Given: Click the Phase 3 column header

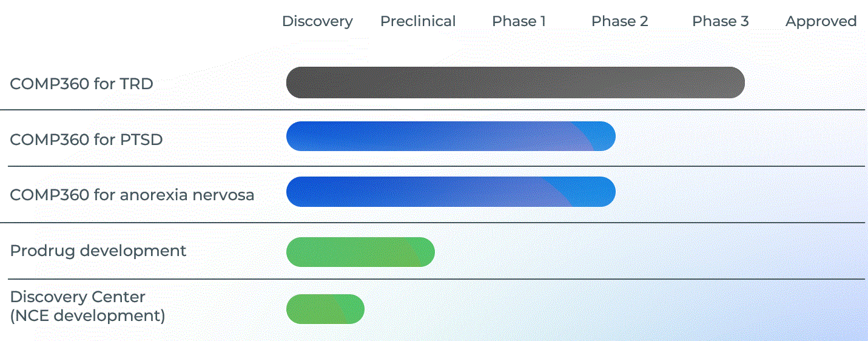Looking at the screenshot, I should click(720, 22).
